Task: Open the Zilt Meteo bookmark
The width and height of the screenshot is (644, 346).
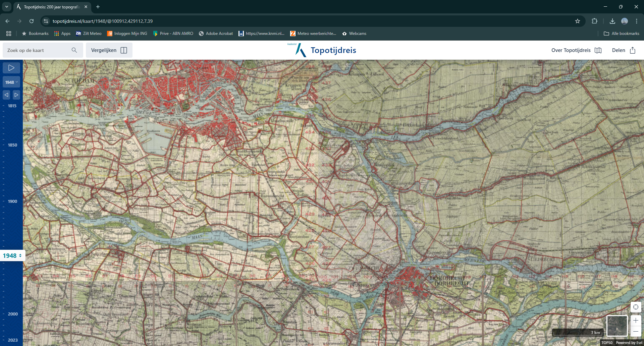Action: [89, 34]
